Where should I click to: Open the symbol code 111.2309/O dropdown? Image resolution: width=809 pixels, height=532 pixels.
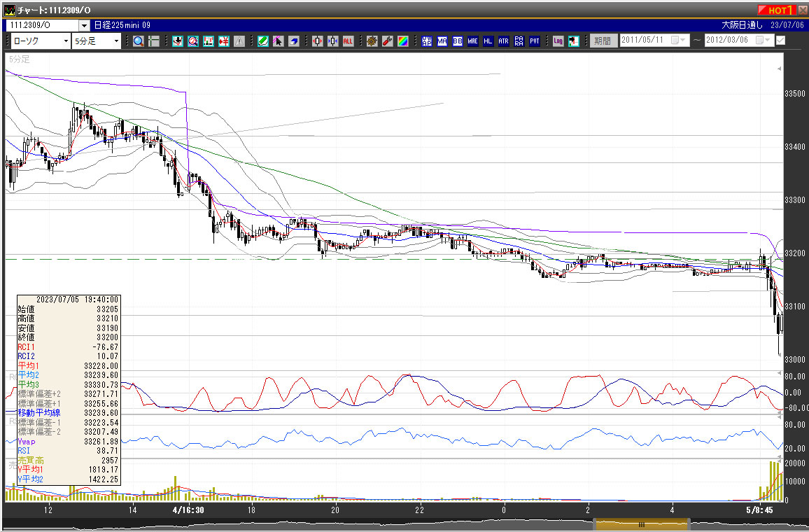85,25
